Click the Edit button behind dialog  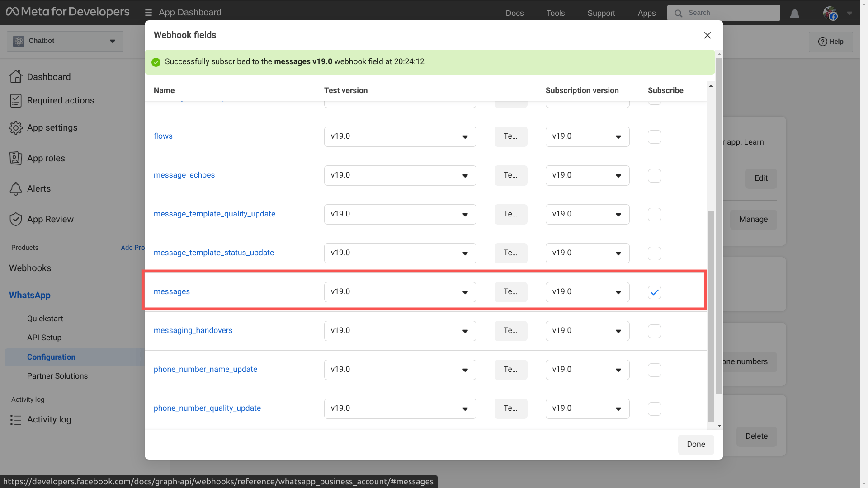[761, 178]
